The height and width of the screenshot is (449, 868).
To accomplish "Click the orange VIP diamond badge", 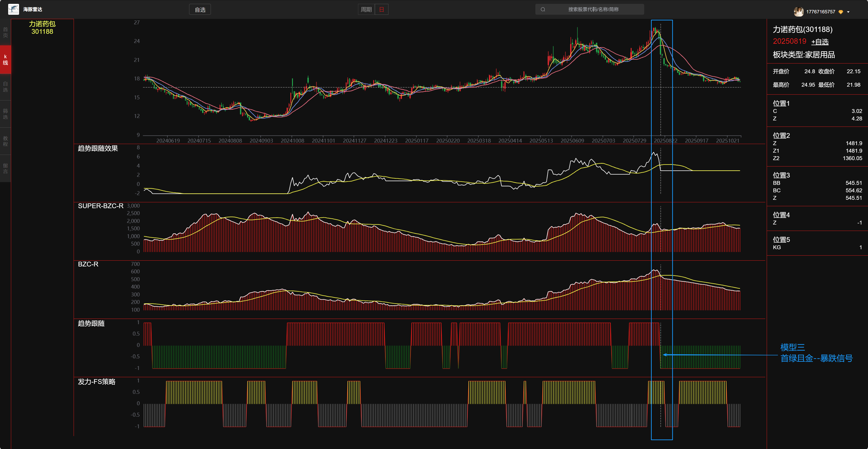I will pos(841,12).
